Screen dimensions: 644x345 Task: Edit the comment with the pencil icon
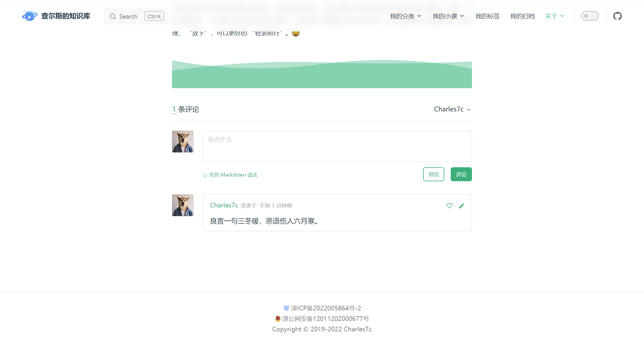[x=461, y=206]
